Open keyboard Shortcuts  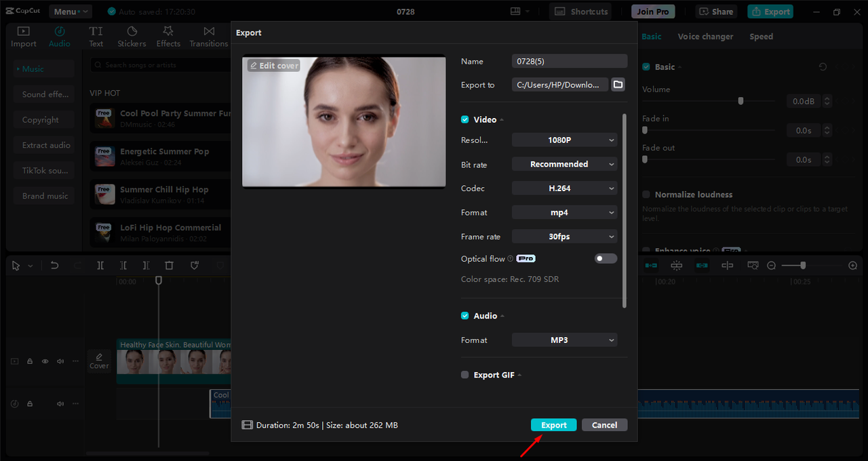(580, 12)
